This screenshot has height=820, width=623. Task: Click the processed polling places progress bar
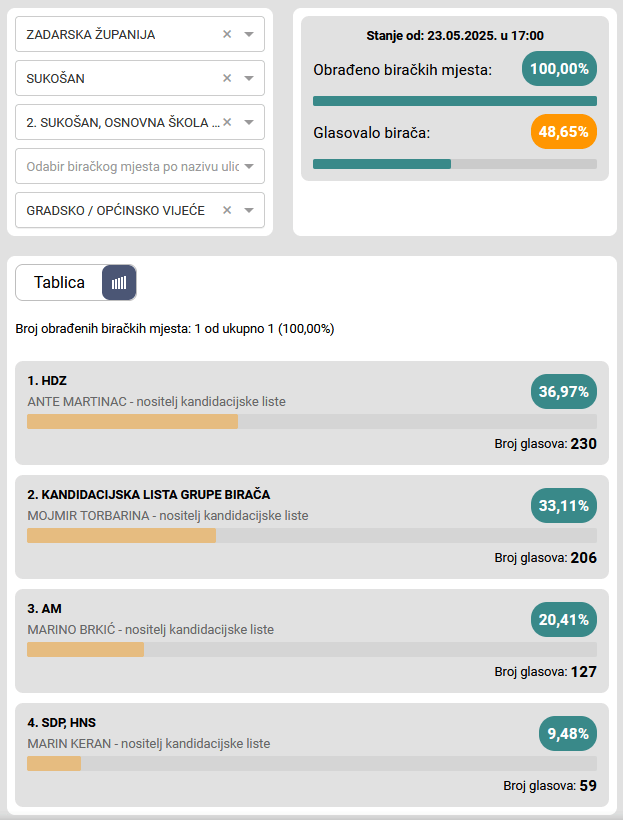[454, 101]
